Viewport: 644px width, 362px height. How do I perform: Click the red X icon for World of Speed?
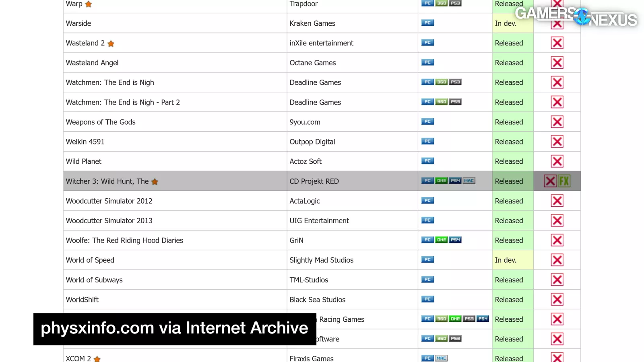pyautogui.click(x=557, y=260)
